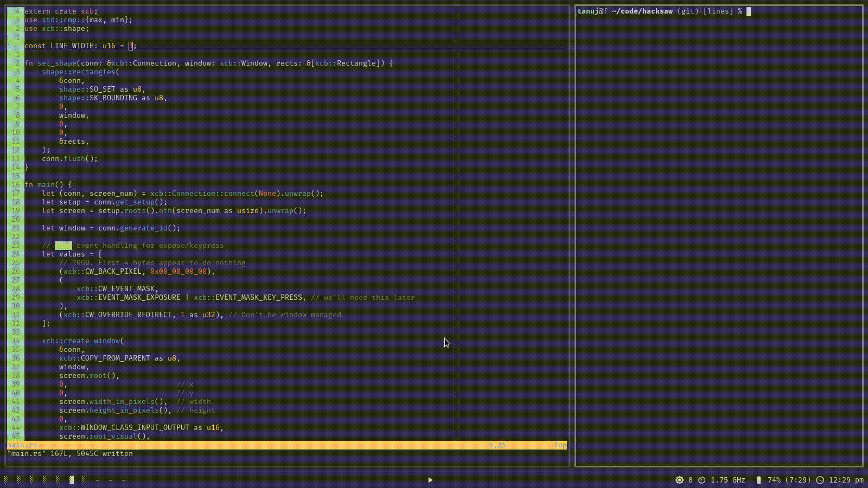Click the 'main.rs' filename in vim statusline
Screen dimensions: 868x488
pyautogui.click(x=22, y=445)
